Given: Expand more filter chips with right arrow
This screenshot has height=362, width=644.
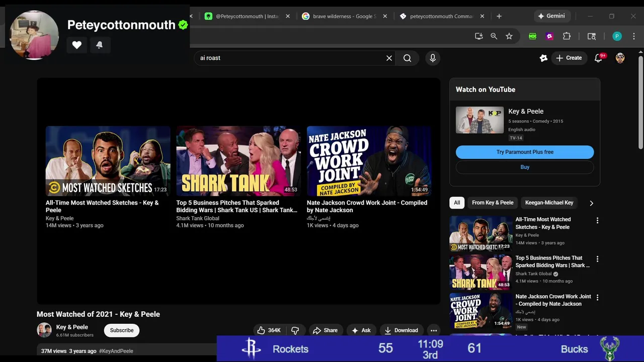Looking at the screenshot, I should [x=591, y=203].
